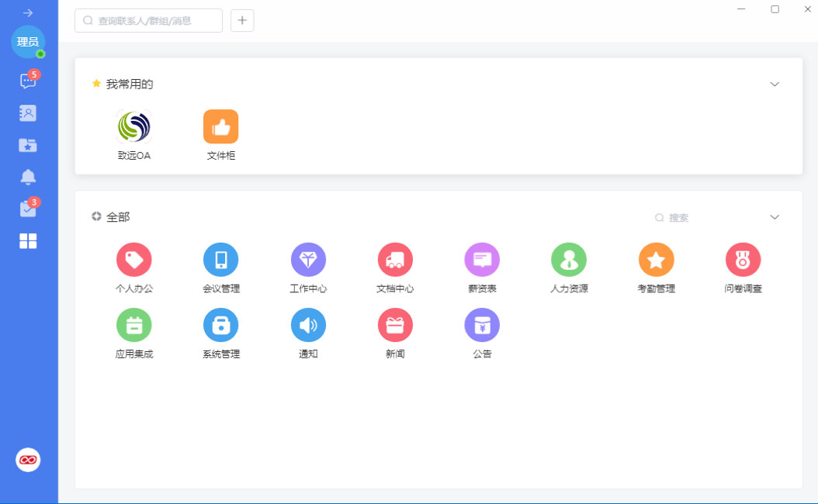Switch to messages tab with 5 unread
This screenshot has width=818, height=504.
click(28, 81)
